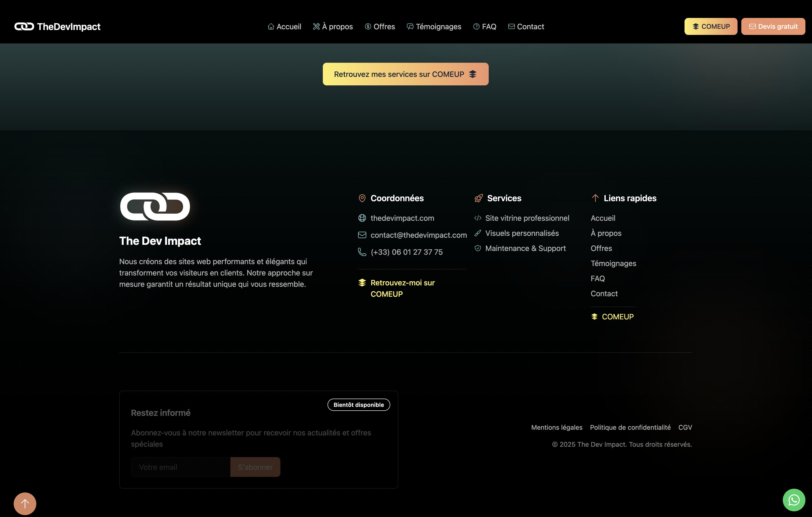
Task: Select Contact in the top navigation
Action: coord(526,26)
